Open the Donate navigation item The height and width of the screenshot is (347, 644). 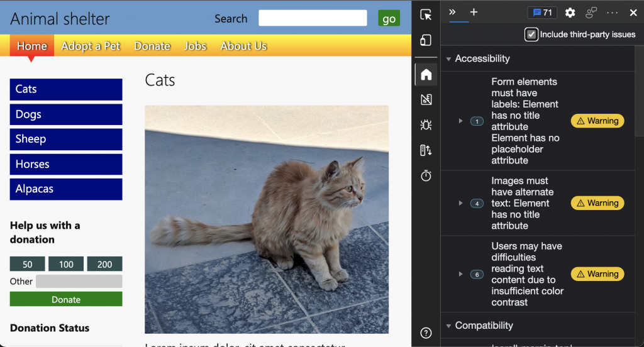pyautogui.click(x=152, y=46)
